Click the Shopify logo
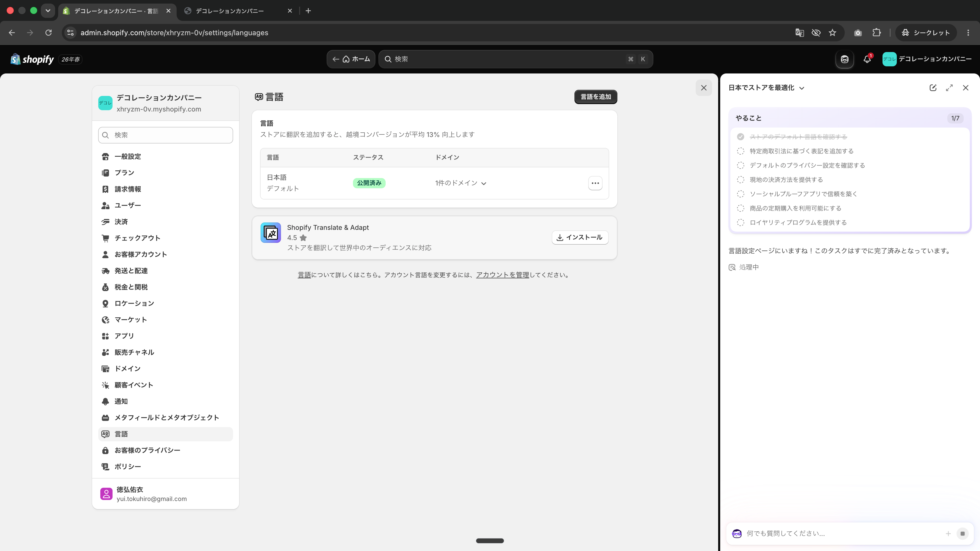The width and height of the screenshot is (980, 551). pyautogui.click(x=32, y=59)
